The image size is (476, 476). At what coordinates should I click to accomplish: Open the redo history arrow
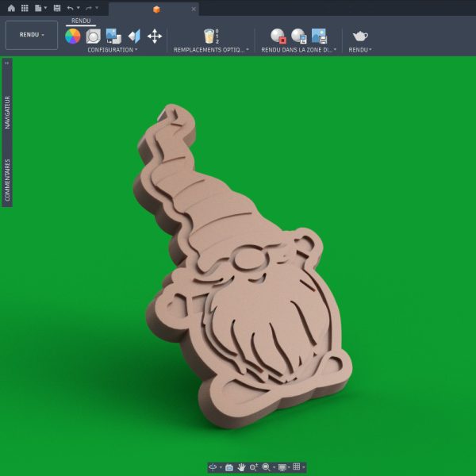pyautogui.click(x=97, y=8)
